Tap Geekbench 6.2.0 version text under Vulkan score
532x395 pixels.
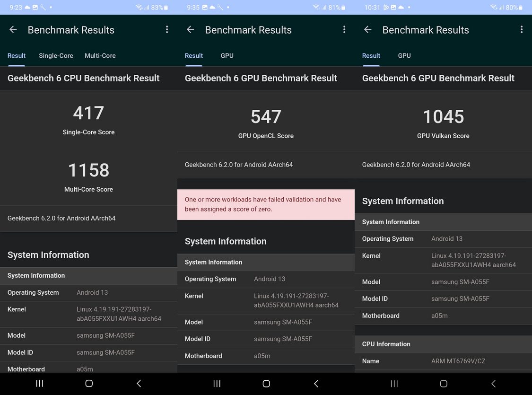(x=416, y=165)
